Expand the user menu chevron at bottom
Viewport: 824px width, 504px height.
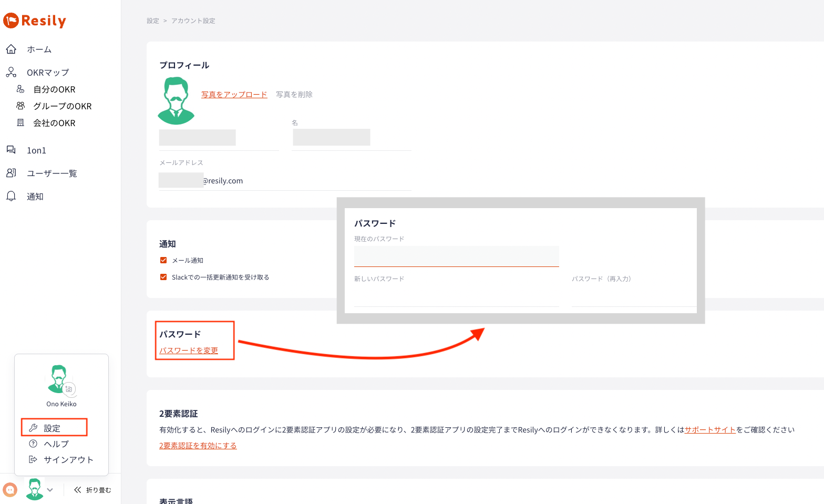50,490
